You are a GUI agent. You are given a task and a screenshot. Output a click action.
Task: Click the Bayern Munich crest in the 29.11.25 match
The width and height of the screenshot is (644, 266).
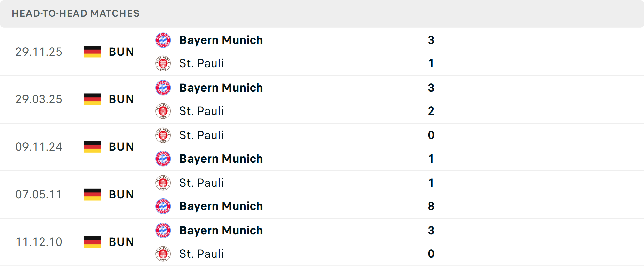(163, 40)
